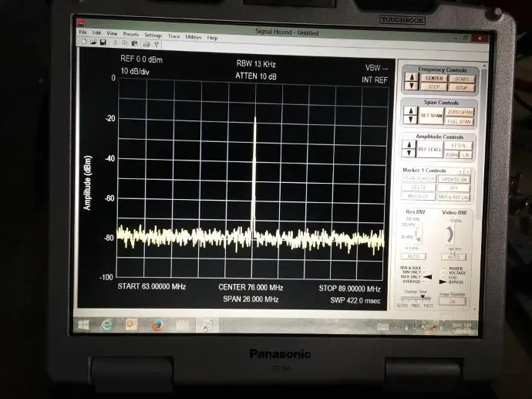Click the Frequency Controls down arrow

[412, 85]
